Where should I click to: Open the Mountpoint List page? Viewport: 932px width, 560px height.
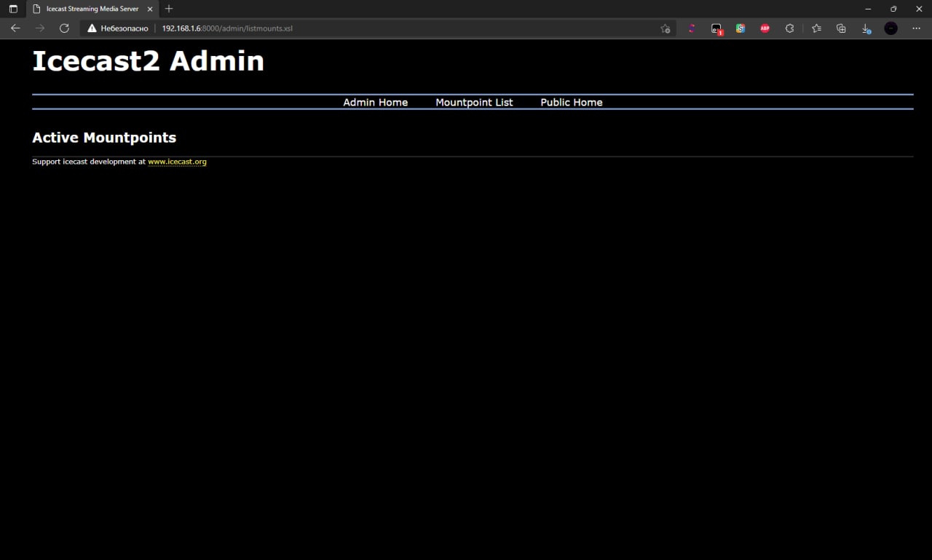coord(474,102)
